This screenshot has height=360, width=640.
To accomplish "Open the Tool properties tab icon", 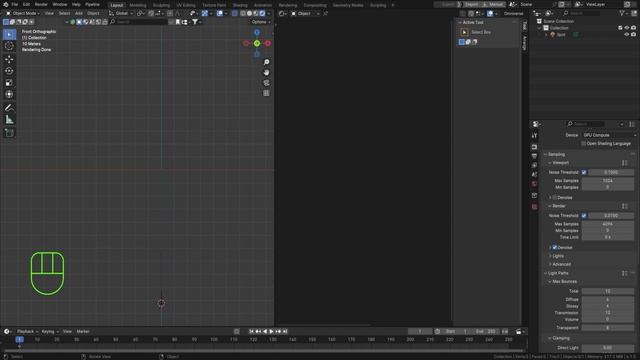I will tap(534, 136).
